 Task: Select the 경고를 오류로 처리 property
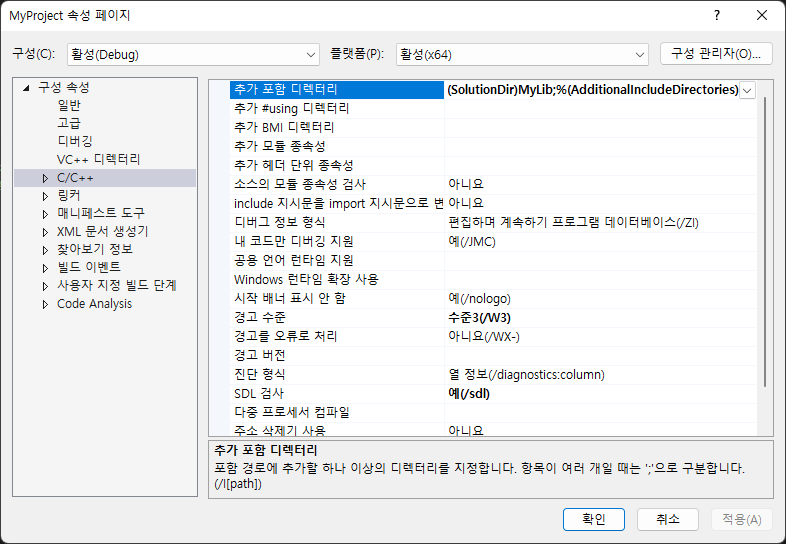pyautogui.click(x=337, y=336)
